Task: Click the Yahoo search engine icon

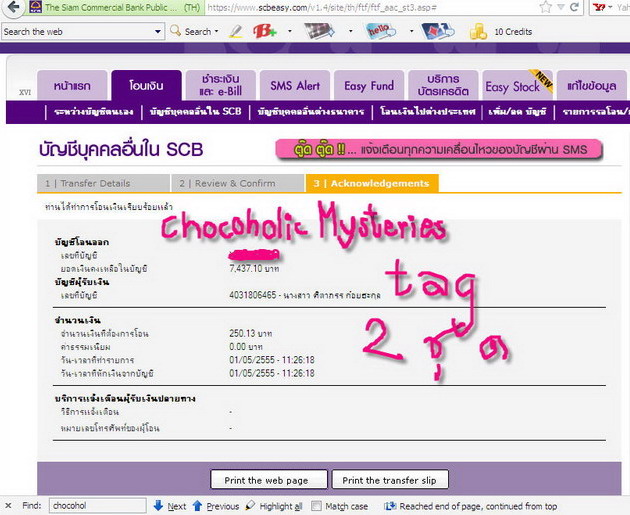Action: (x=599, y=7)
